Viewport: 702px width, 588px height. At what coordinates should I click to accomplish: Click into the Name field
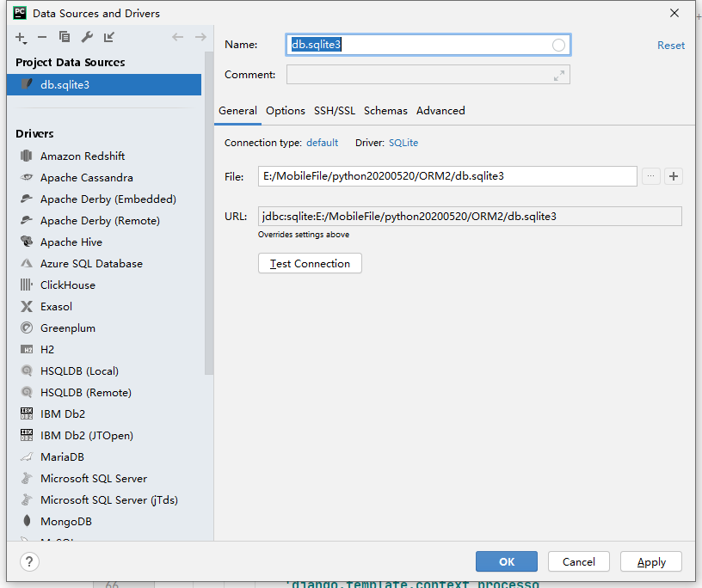point(428,45)
